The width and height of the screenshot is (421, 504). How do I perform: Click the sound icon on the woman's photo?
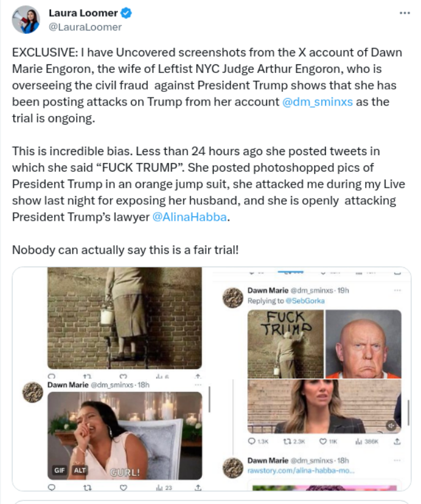391,425
